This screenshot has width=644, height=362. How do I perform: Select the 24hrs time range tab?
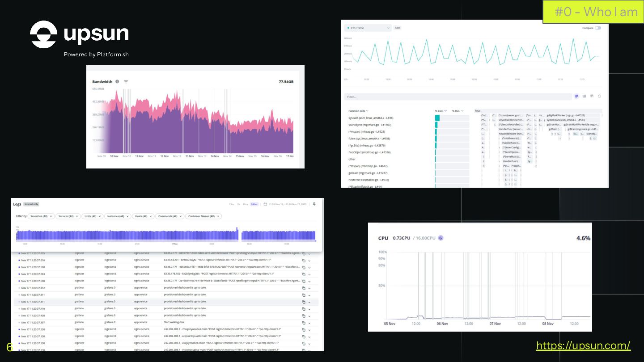(x=254, y=204)
